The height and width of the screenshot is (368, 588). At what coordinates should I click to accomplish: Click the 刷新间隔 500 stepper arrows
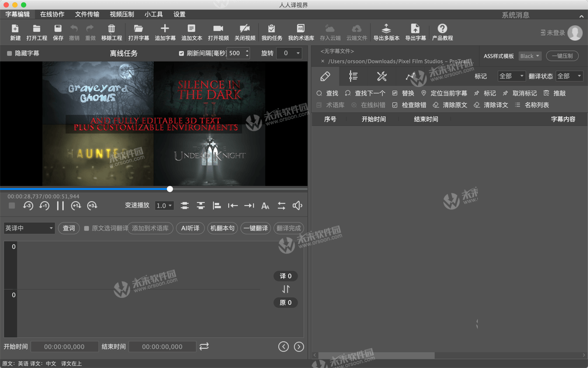(x=247, y=53)
